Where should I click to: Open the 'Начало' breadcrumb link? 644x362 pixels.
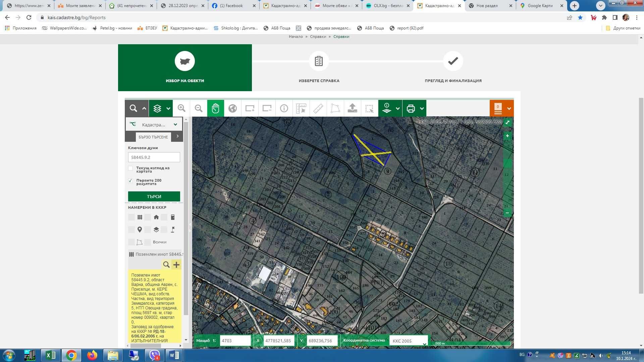click(296, 37)
